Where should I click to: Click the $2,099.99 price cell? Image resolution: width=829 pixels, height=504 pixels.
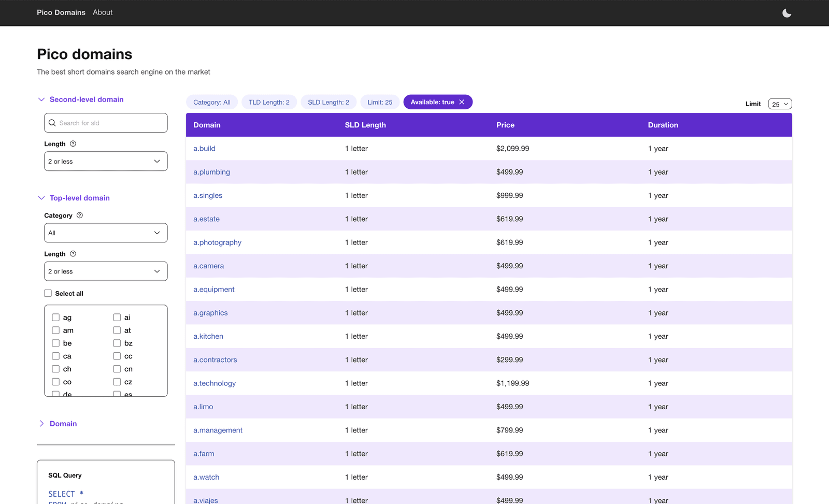(512, 149)
